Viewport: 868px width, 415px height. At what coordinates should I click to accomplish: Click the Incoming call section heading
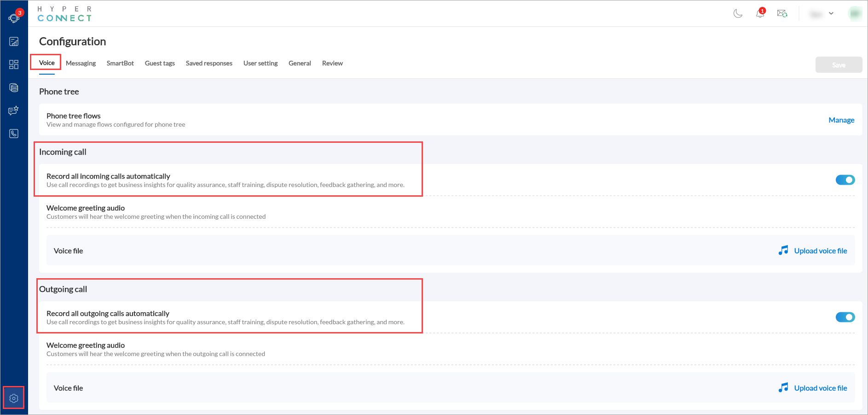(x=63, y=152)
